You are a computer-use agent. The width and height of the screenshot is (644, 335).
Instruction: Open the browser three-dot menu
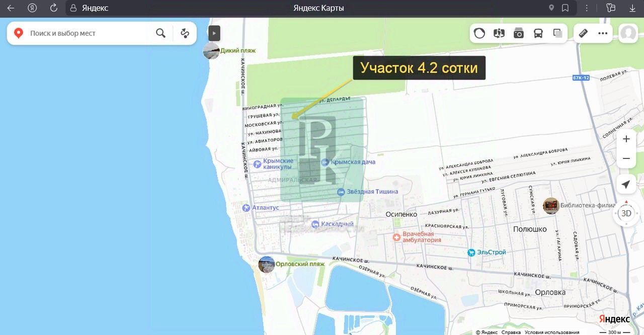(x=587, y=8)
